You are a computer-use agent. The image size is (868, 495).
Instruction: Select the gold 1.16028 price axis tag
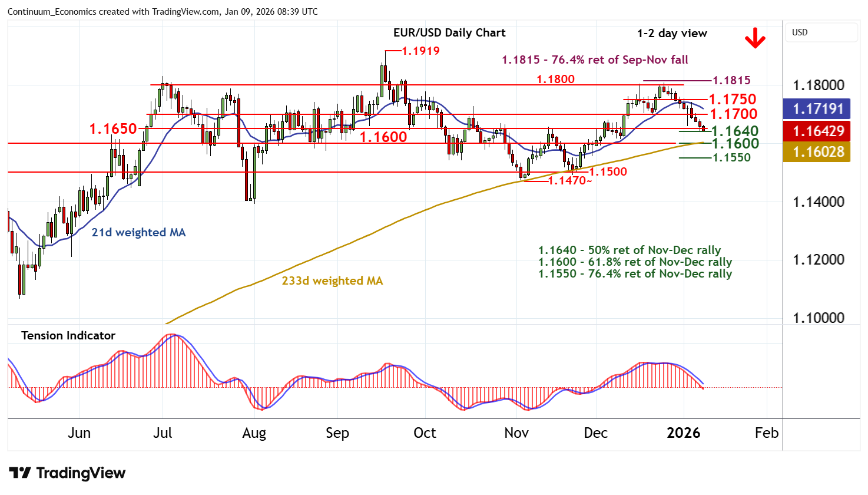point(817,152)
